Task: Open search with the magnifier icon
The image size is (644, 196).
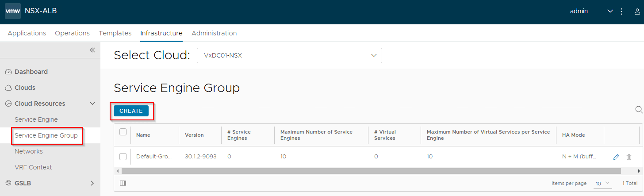Action: pyautogui.click(x=639, y=110)
